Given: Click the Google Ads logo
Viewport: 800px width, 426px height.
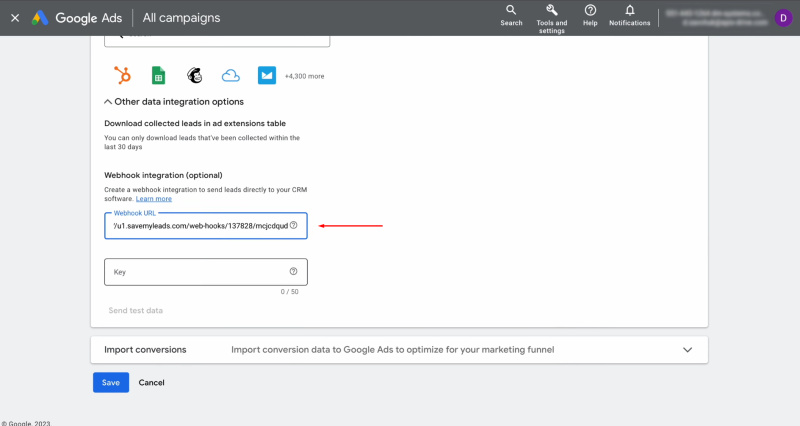Looking at the screenshot, I should (x=77, y=18).
